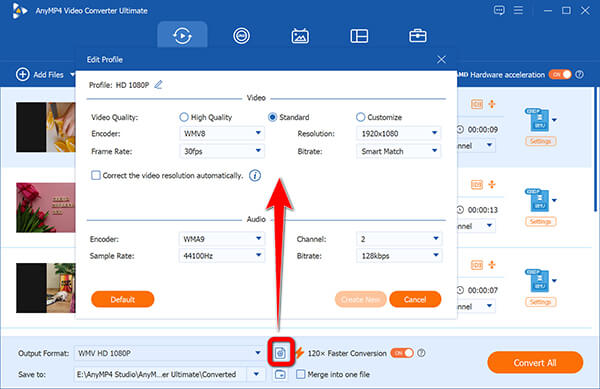The height and width of the screenshot is (389, 600).
Task: Open the audio Encoder WMA9 dropdown
Action: (222, 239)
